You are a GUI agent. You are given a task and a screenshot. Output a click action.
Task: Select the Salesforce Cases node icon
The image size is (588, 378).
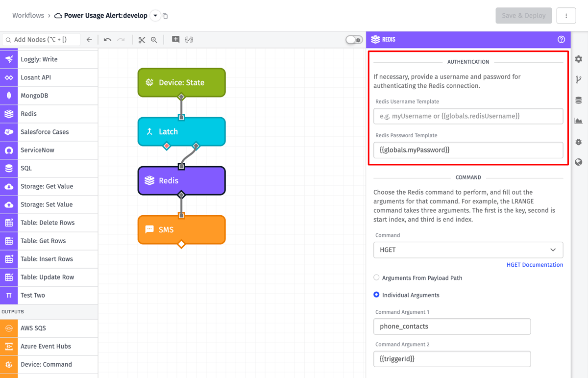(9, 132)
